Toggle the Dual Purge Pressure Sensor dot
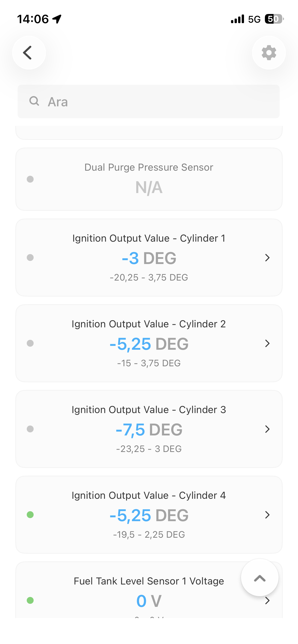Screen dimensions: 298x644 (x=30, y=179)
